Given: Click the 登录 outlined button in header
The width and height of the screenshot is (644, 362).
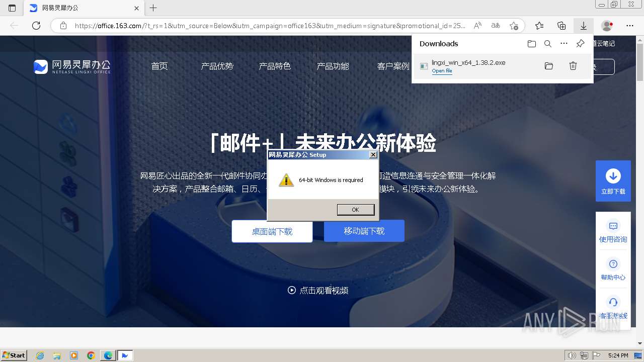Looking at the screenshot, I should point(604,66).
